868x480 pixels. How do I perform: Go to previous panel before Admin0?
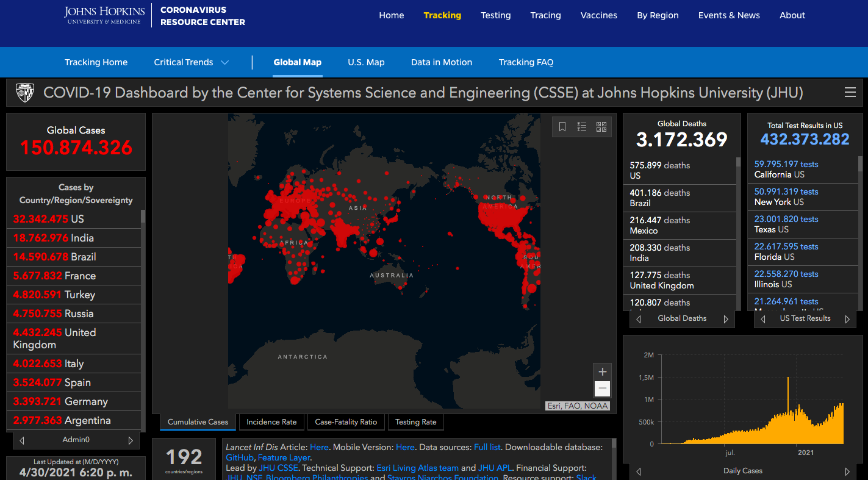coord(22,440)
